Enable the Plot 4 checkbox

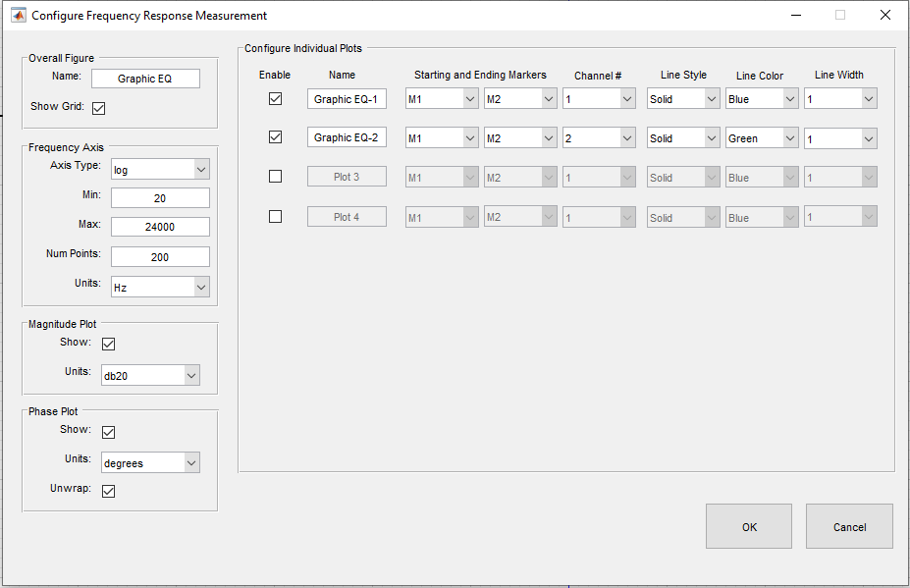pyautogui.click(x=275, y=217)
